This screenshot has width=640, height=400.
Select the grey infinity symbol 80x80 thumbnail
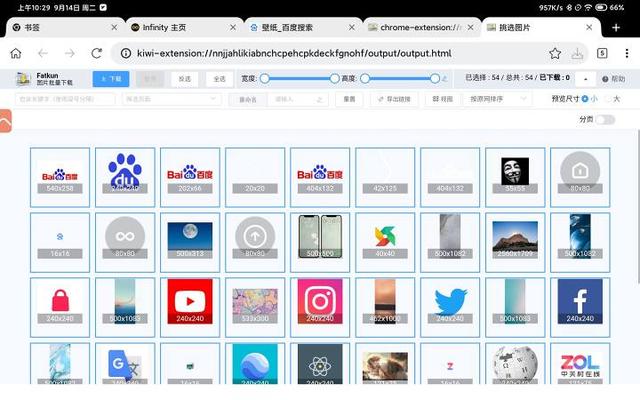click(125, 242)
